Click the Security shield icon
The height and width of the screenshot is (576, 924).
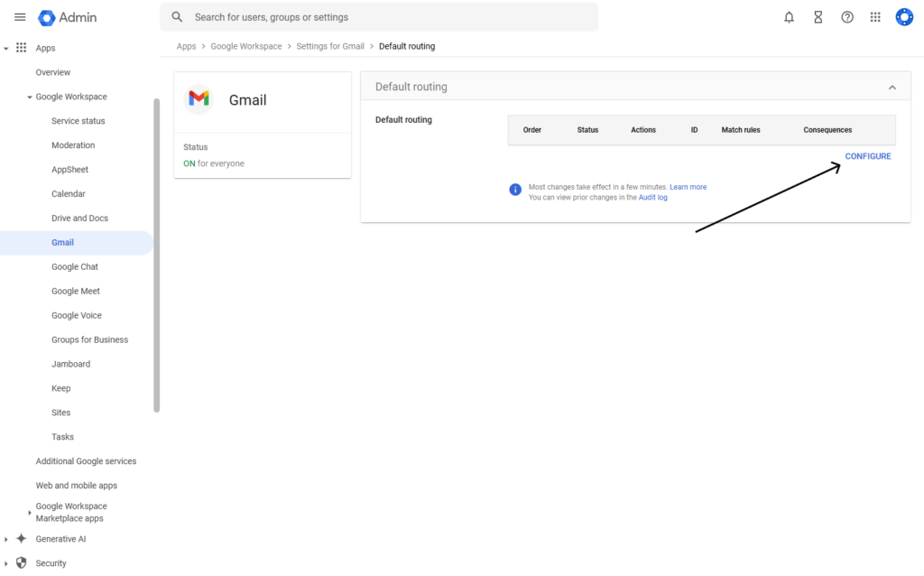22,562
